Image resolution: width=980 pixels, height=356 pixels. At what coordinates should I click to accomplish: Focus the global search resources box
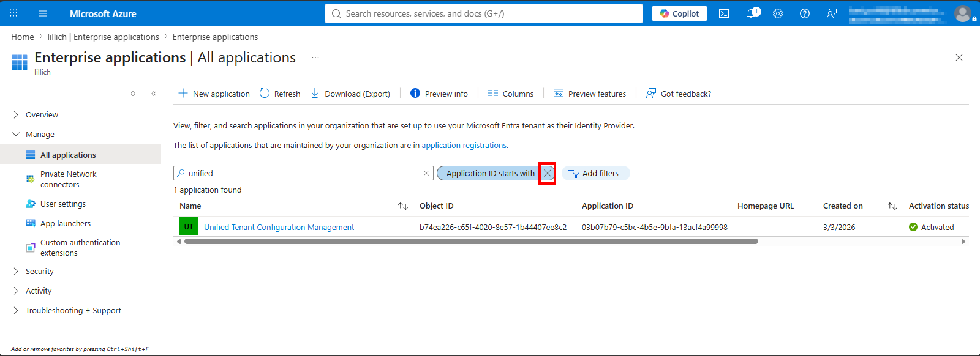point(484,13)
